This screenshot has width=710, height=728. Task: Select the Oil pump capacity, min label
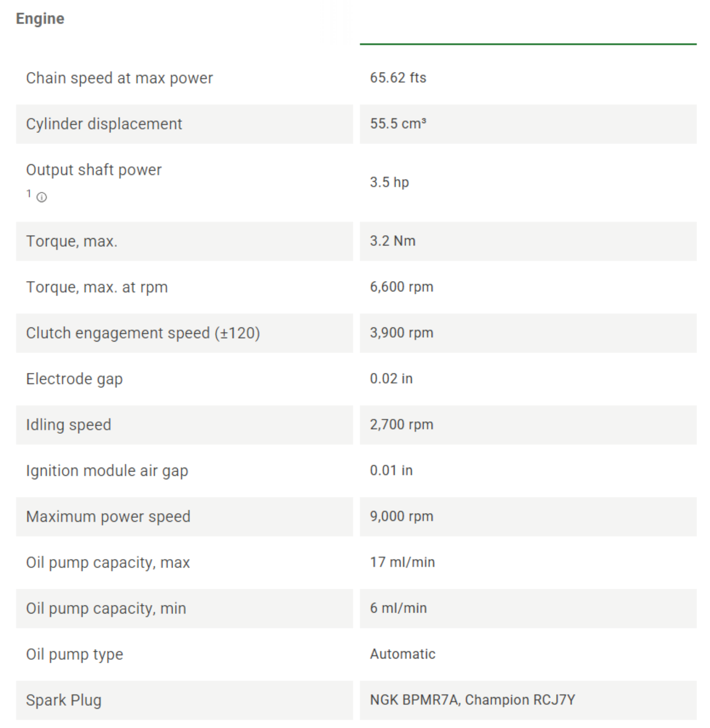coord(106,608)
